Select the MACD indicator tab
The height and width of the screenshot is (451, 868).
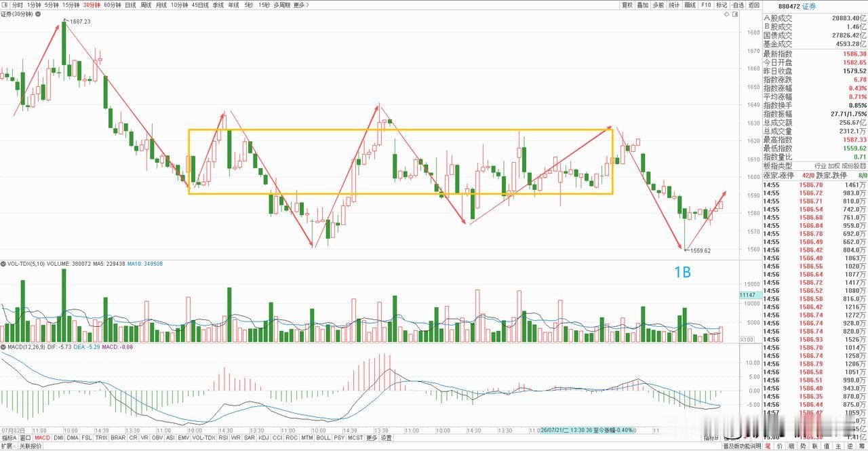pos(42,438)
